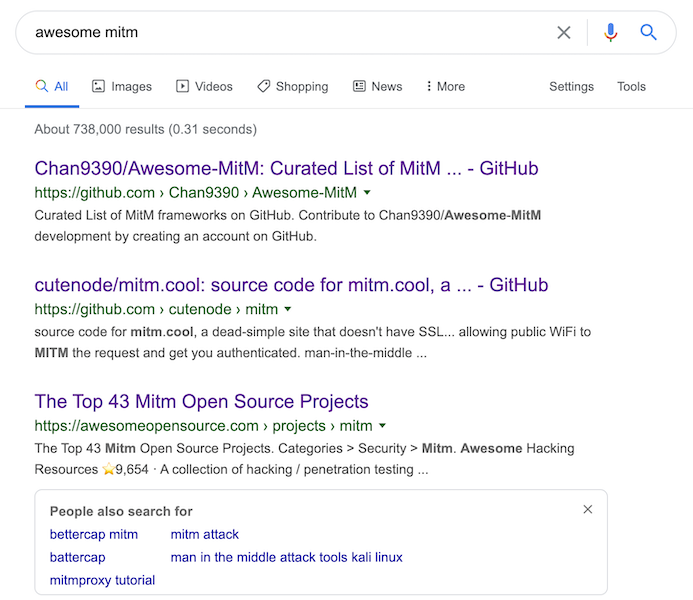Open the Images tab

[x=121, y=87]
